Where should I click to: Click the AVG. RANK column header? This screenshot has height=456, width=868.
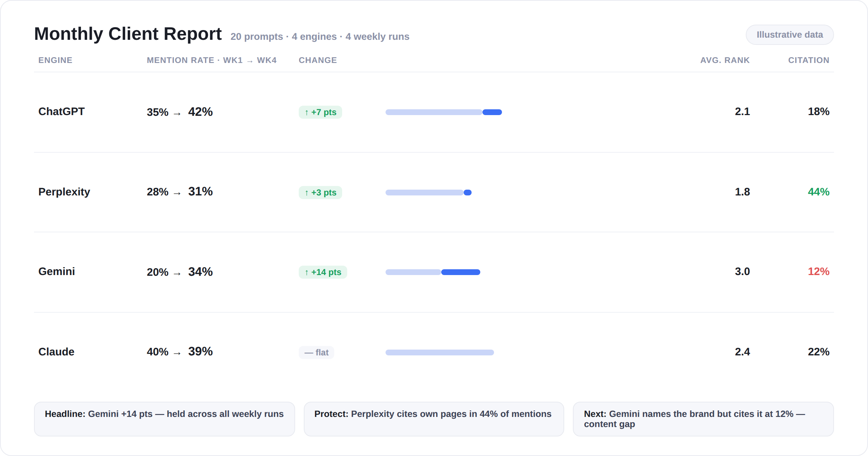tap(725, 60)
